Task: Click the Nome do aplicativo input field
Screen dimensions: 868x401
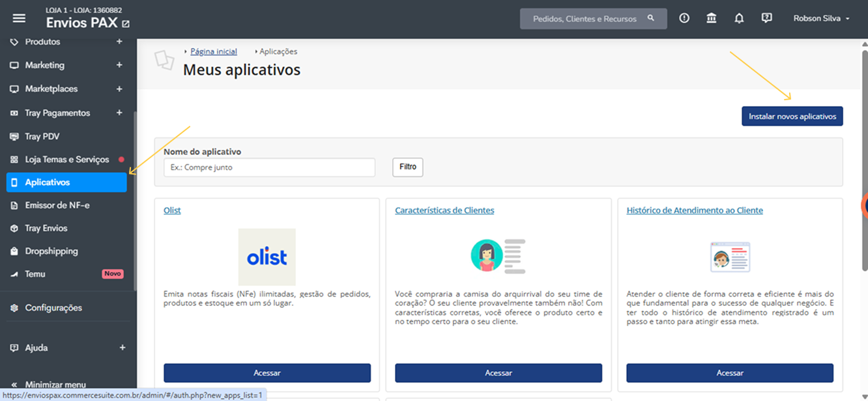Action: pyautogui.click(x=269, y=167)
